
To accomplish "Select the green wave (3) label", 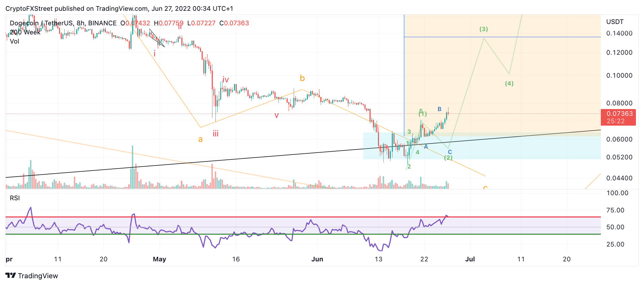I will [484, 29].
